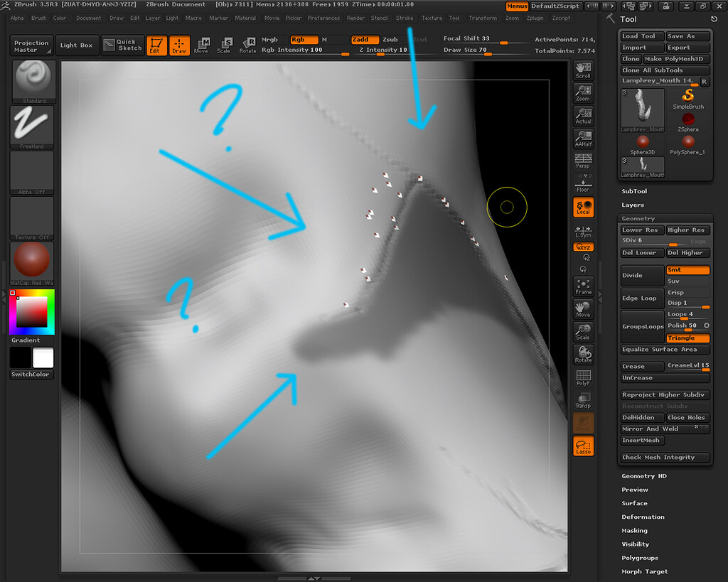Open the Brush menu
728x582 pixels.
pyautogui.click(x=38, y=18)
